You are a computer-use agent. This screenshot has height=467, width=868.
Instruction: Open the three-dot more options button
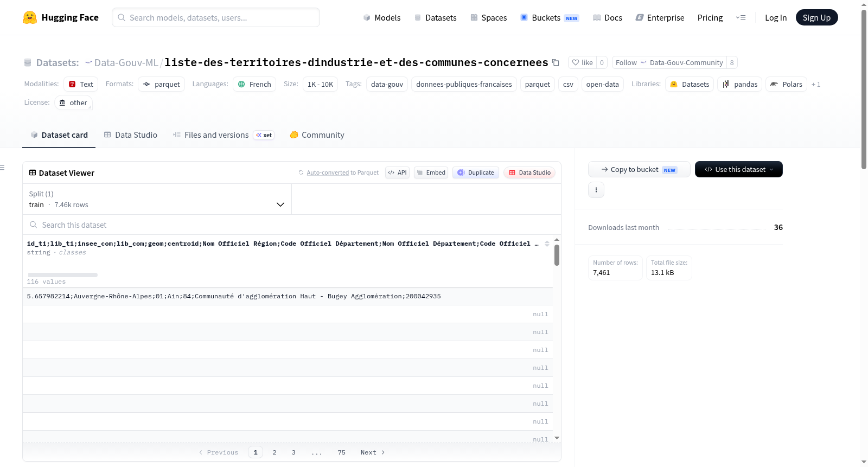596,190
